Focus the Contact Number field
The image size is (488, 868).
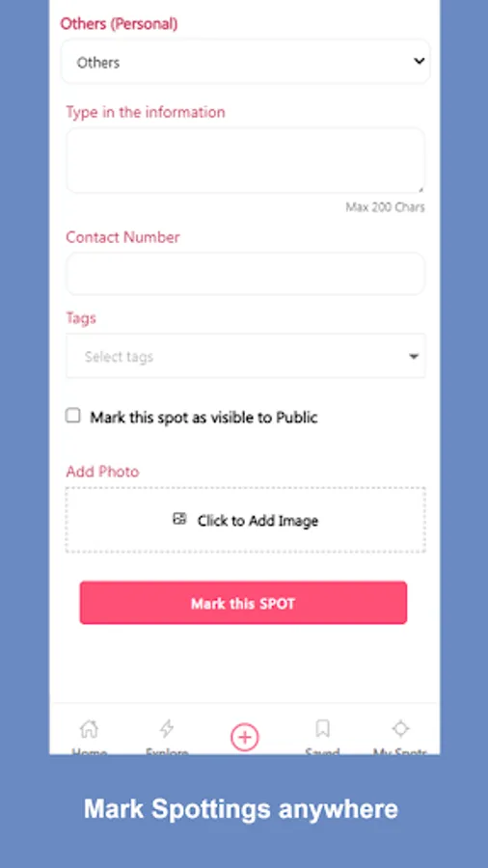click(246, 274)
